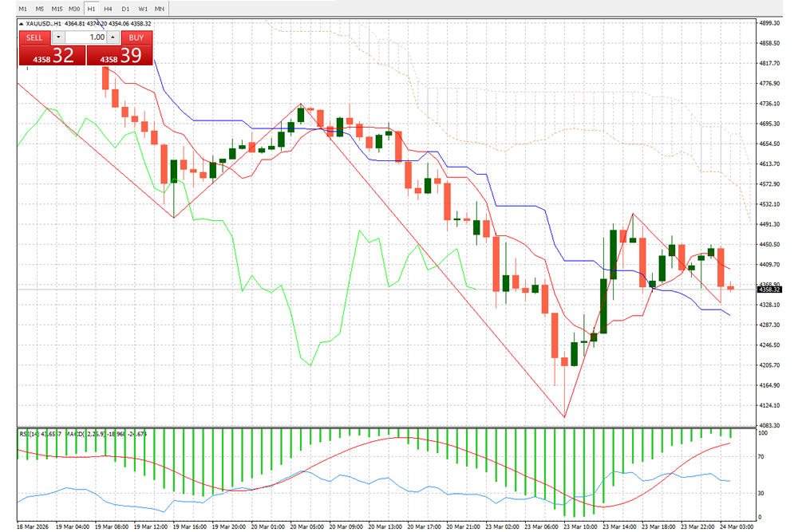This screenshot has height=532, width=798.
Task: Switch to the H4 timeframe
Action: (108, 8)
